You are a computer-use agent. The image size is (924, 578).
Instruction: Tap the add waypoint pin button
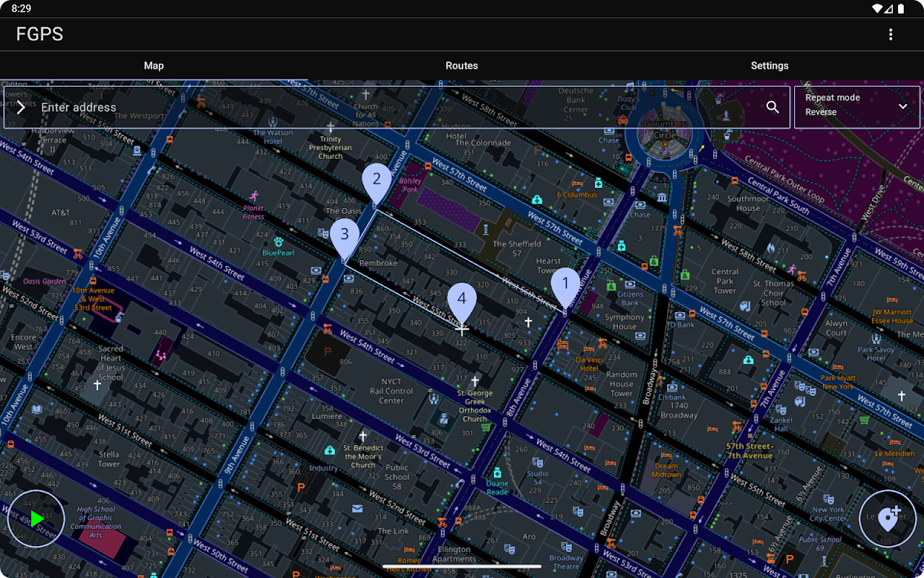[x=888, y=519]
